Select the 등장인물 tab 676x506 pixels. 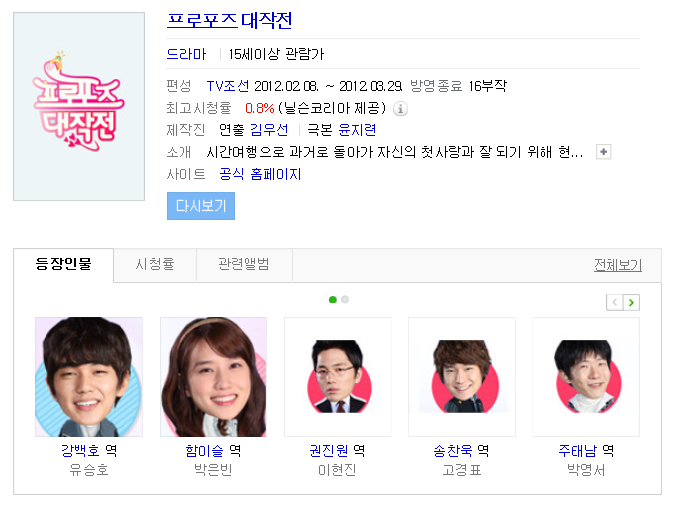point(63,264)
